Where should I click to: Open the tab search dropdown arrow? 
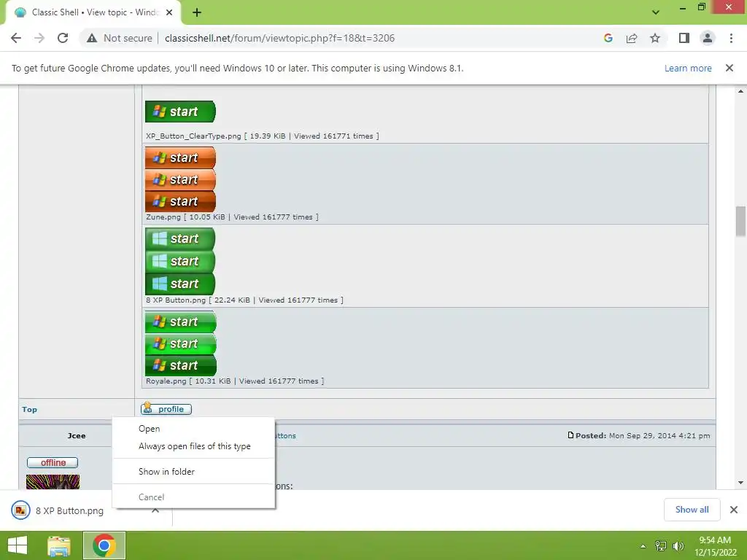click(656, 12)
